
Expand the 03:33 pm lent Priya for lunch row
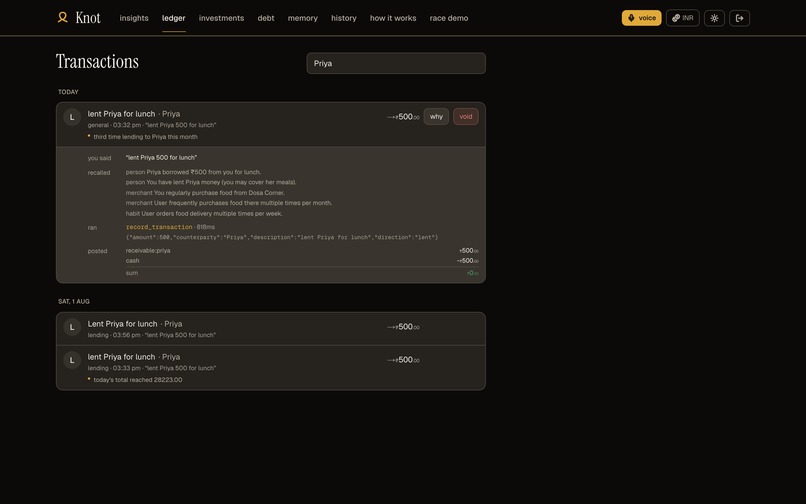pyautogui.click(x=271, y=368)
